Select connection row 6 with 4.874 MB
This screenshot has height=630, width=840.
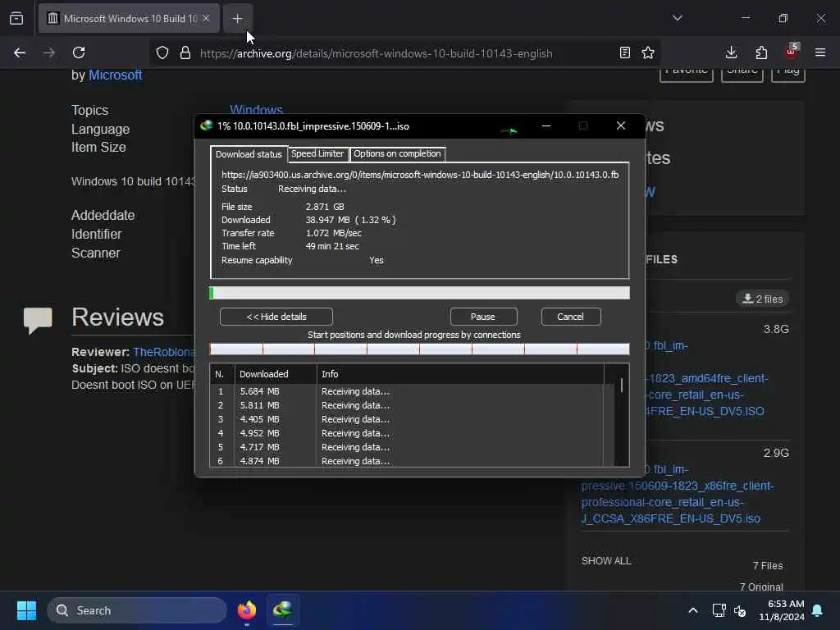(407, 461)
